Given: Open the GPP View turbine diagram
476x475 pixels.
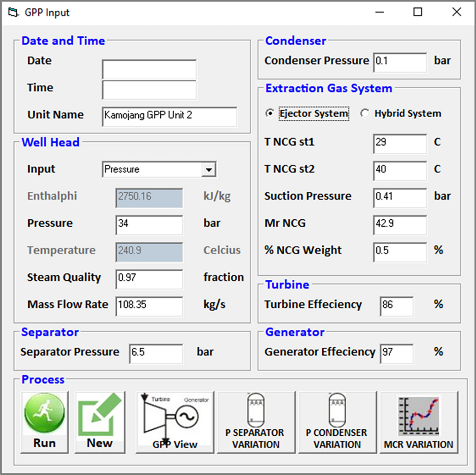Looking at the screenshot, I should [x=175, y=422].
